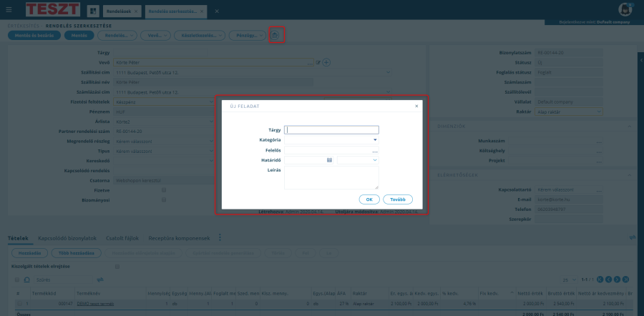Screen dimensions: 644x316
Task: Expand the Szállítási cím dropdown
Action: click(x=389, y=73)
